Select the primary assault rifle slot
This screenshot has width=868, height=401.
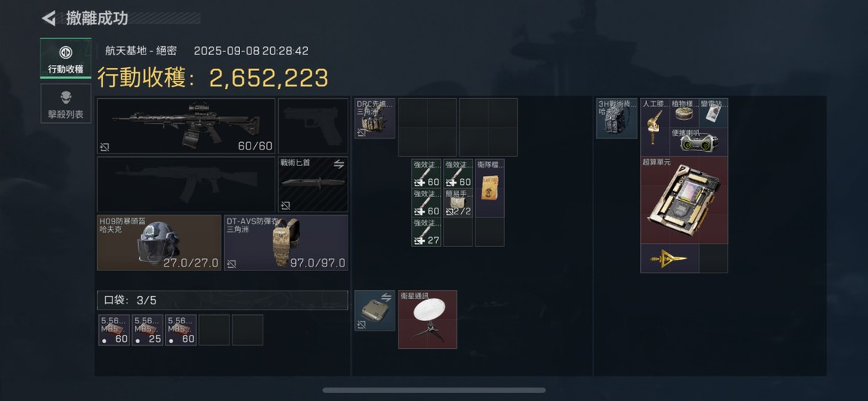(186, 126)
